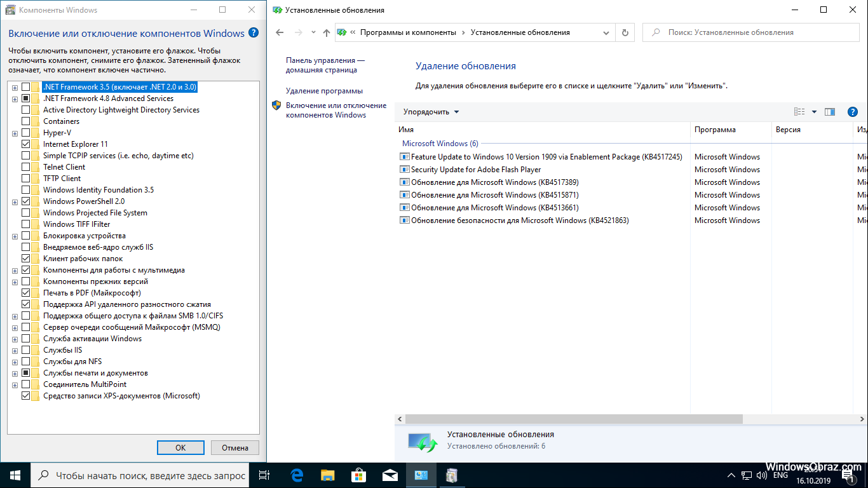Click the Installed Updates search field
868x488 pixels.
point(752,32)
